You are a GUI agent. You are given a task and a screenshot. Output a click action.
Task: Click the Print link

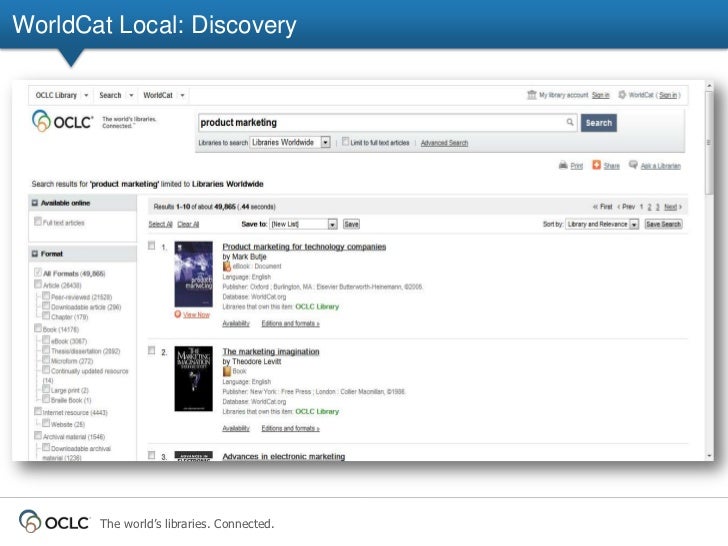[x=577, y=166]
